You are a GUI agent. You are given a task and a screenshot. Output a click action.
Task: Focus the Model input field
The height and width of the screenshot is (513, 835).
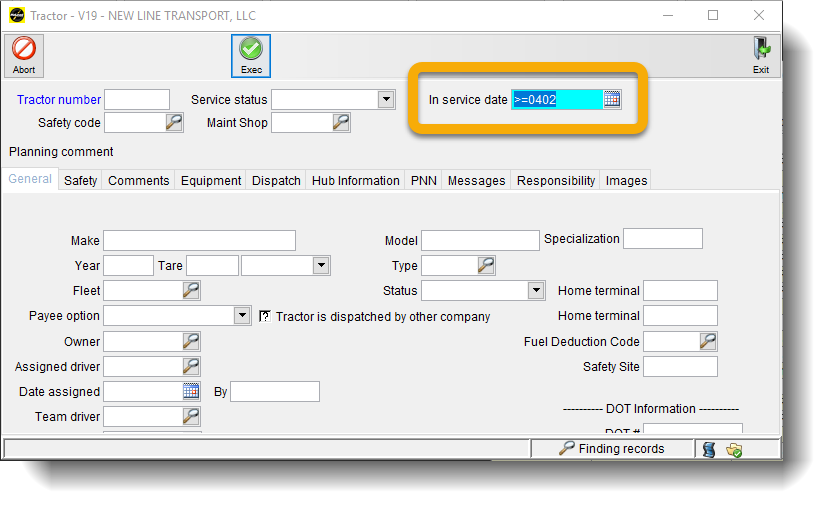point(480,240)
